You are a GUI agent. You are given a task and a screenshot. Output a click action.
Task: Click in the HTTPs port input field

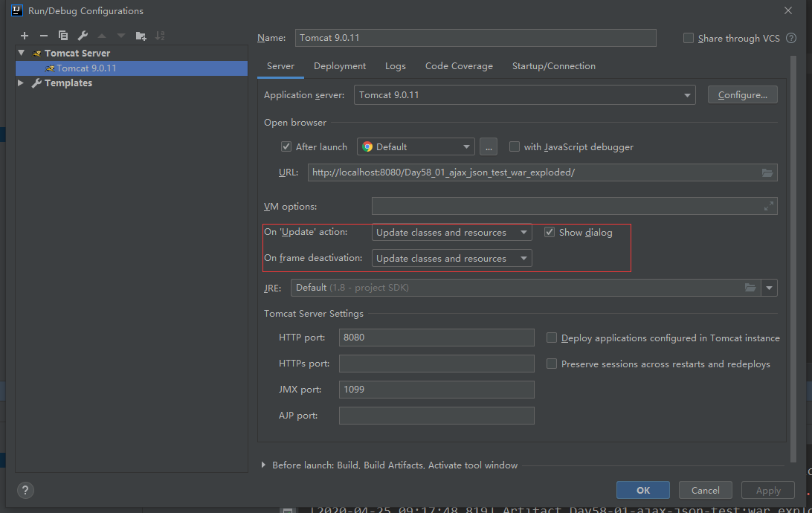[436, 363]
